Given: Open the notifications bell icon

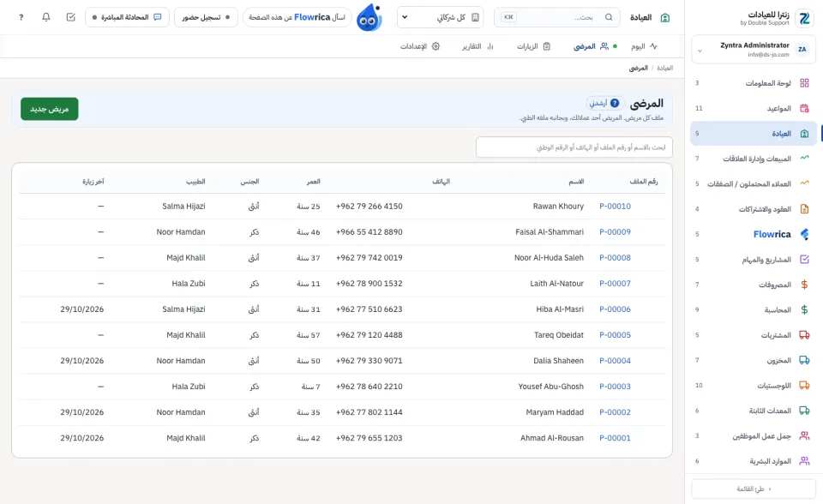Looking at the screenshot, I should (x=46, y=17).
